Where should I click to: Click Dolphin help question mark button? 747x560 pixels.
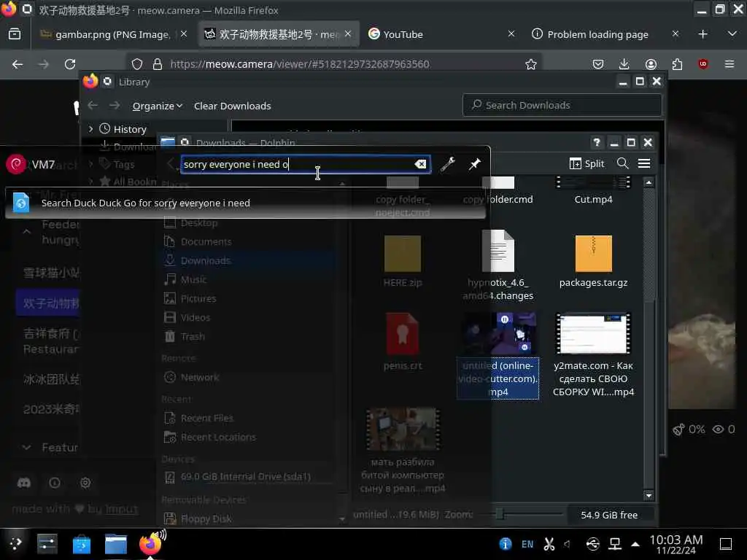[x=597, y=142]
